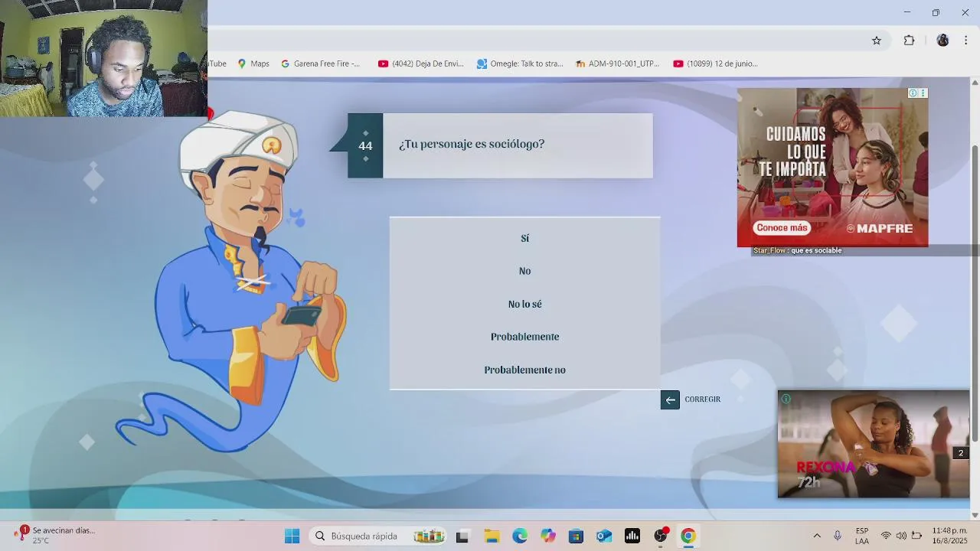Open Copilot from the taskbar

(548, 536)
